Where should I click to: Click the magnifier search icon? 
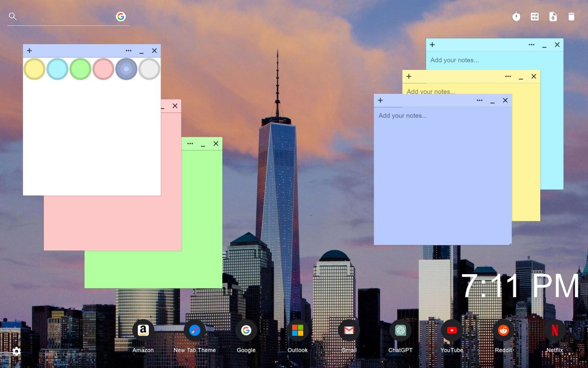tap(13, 17)
